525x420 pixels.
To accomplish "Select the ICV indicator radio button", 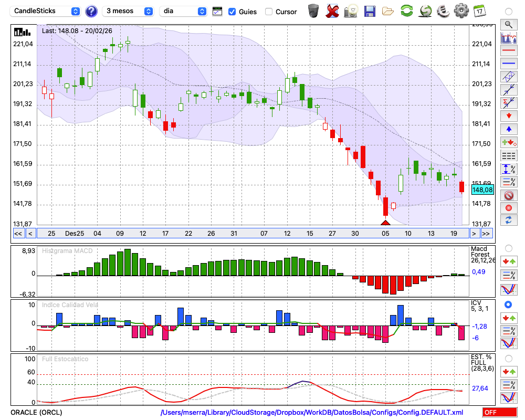I will [x=508, y=304].
